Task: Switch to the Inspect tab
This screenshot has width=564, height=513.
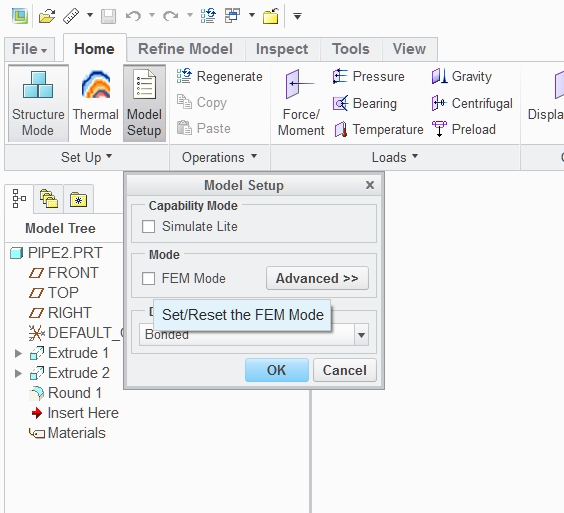Action: coord(282,49)
